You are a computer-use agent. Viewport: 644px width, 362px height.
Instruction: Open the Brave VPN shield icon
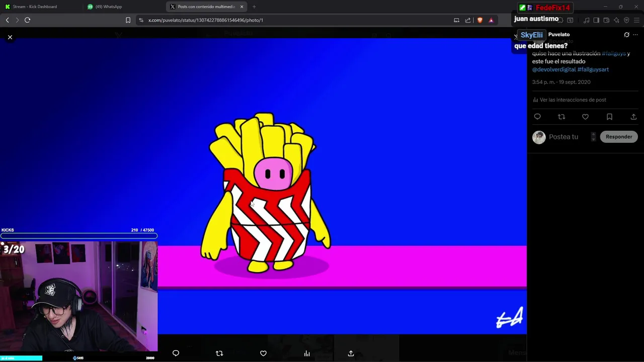pyautogui.click(x=626, y=20)
